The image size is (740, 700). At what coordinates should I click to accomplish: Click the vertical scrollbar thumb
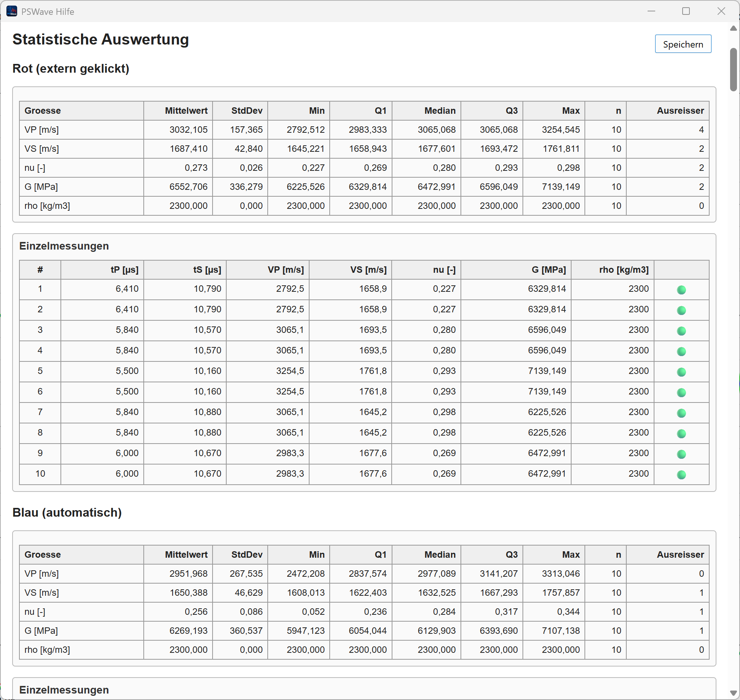(x=734, y=70)
